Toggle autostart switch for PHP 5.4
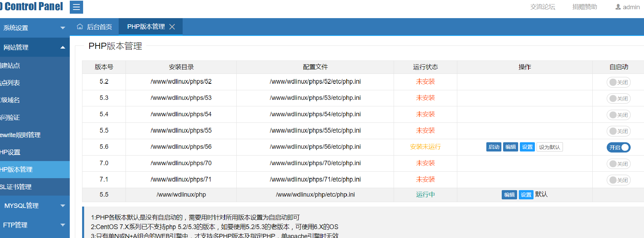The width and height of the screenshot is (644, 238). (x=618, y=115)
